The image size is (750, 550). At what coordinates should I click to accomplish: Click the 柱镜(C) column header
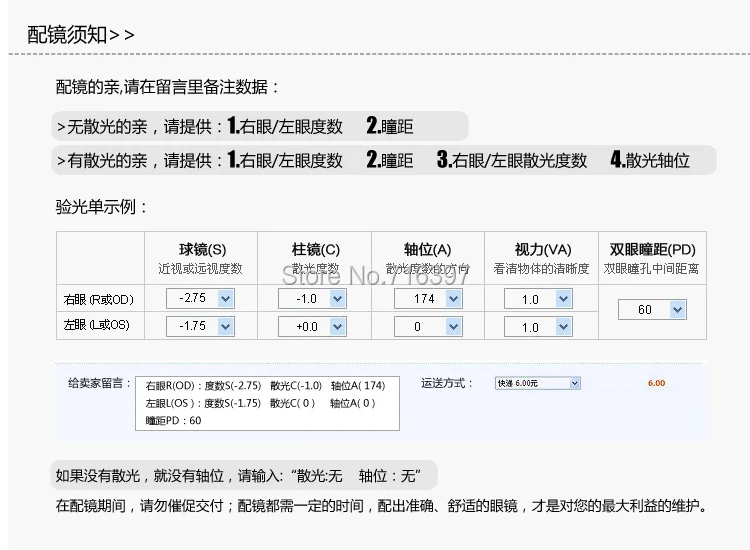pos(316,250)
